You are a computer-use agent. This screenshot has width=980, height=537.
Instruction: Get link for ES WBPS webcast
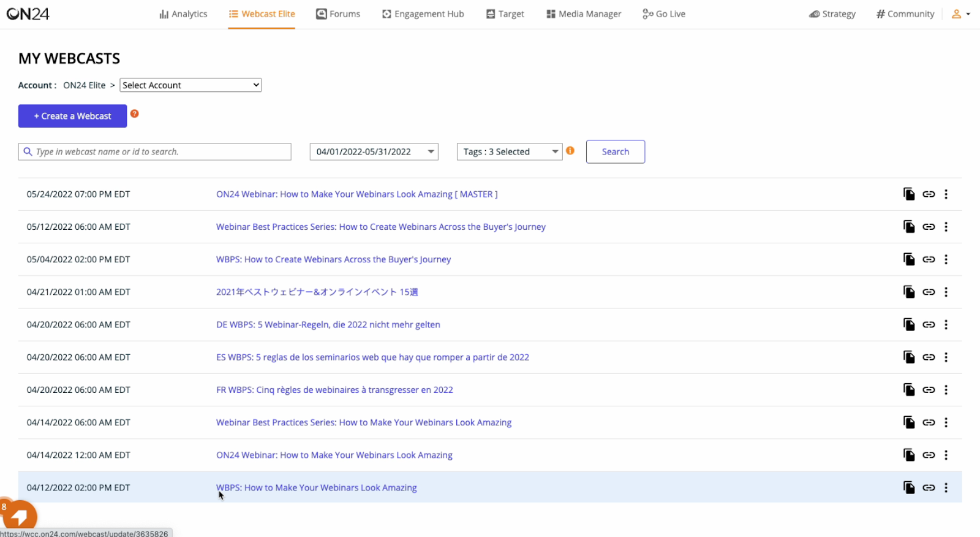coord(929,357)
